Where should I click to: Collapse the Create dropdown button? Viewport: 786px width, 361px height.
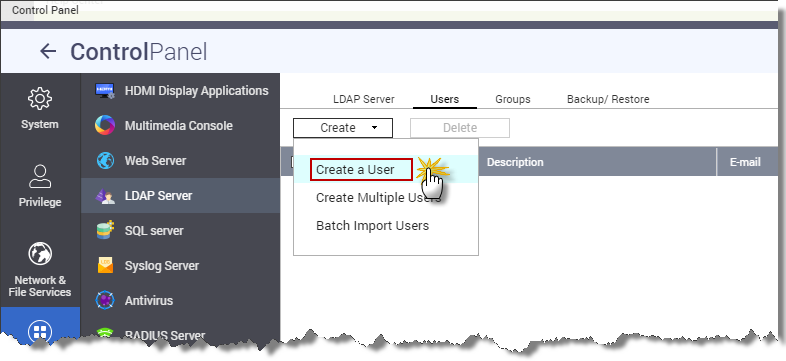click(x=343, y=128)
